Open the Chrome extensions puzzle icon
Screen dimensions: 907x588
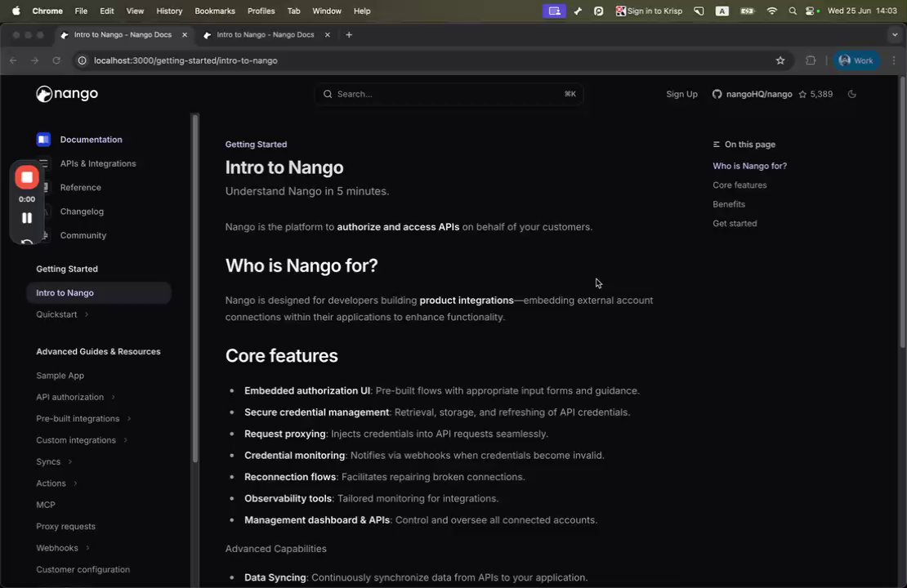(811, 60)
